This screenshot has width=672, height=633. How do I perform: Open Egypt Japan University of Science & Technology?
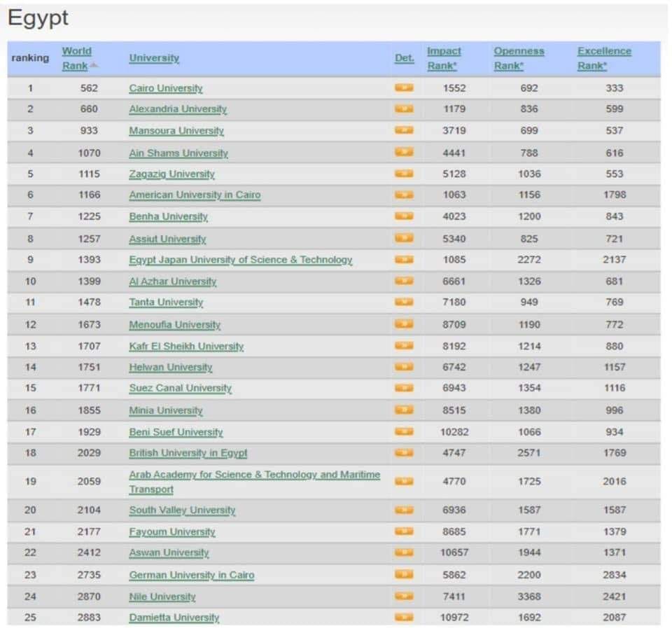(240, 260)
